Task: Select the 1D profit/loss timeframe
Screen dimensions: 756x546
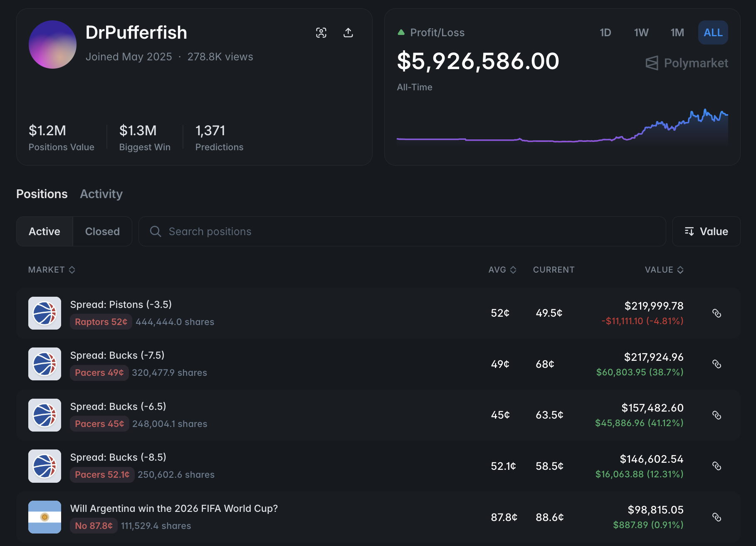Action: click(x=605, y=32)
